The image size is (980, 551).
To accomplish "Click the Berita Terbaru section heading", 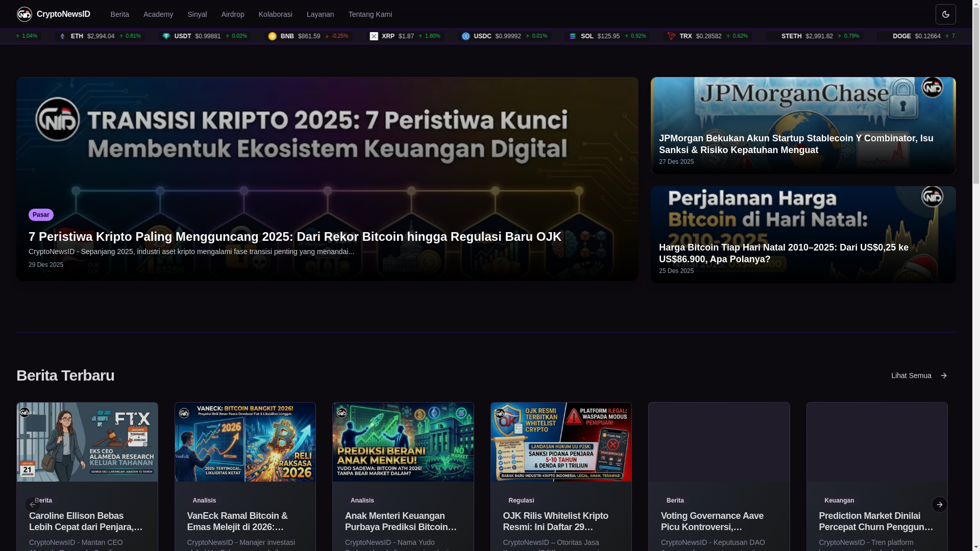I will click(65, 375).
